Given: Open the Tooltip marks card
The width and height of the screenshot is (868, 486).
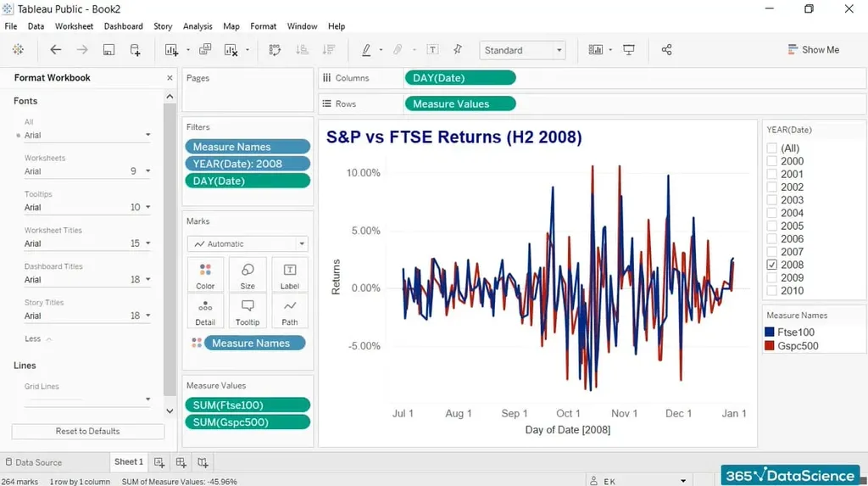Looking at the screenshot, I should click(x=248, y=311).
